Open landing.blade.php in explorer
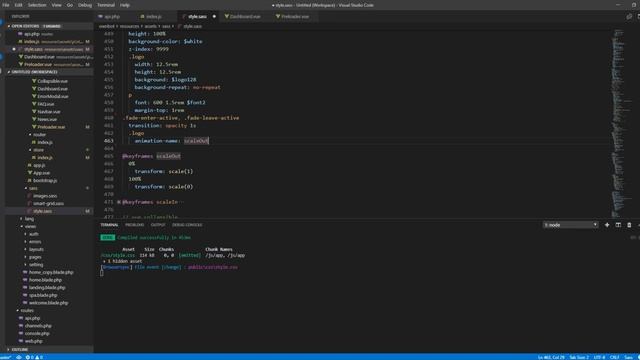Image resolution: width=640 pixels, height=360 pixels. [x=47, y=288]
